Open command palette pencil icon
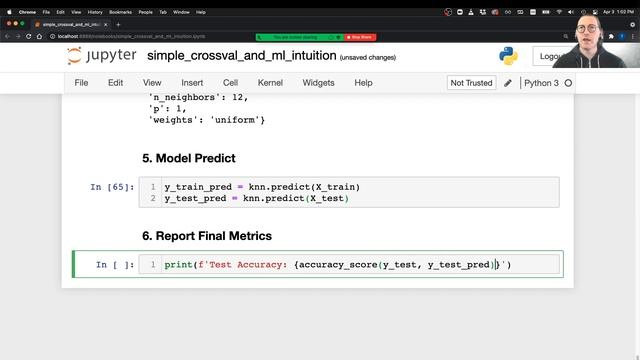The width and height of the screenshot is (640, 360). click(508, 83)
